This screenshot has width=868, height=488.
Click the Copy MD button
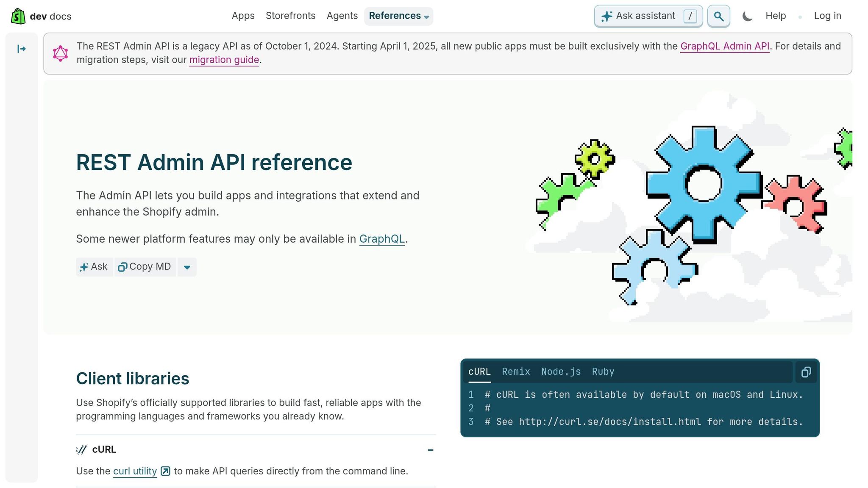(x=145, y=267)
